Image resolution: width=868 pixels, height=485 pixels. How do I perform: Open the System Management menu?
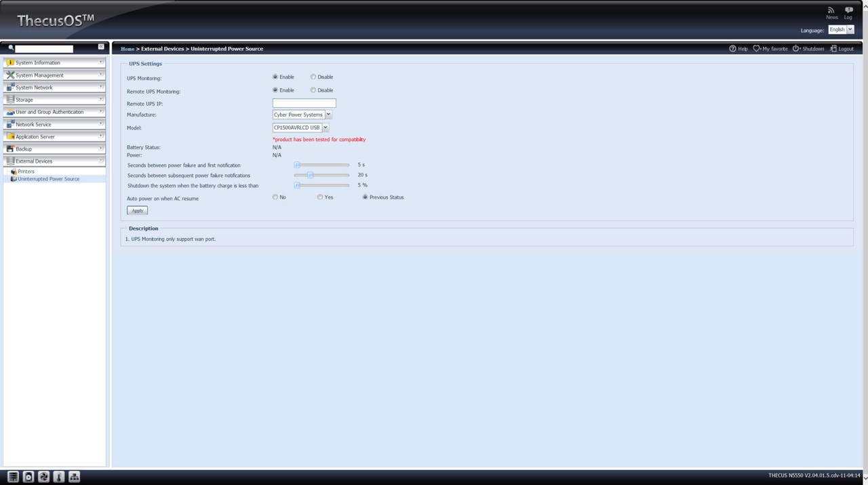(x=54, y=75)
